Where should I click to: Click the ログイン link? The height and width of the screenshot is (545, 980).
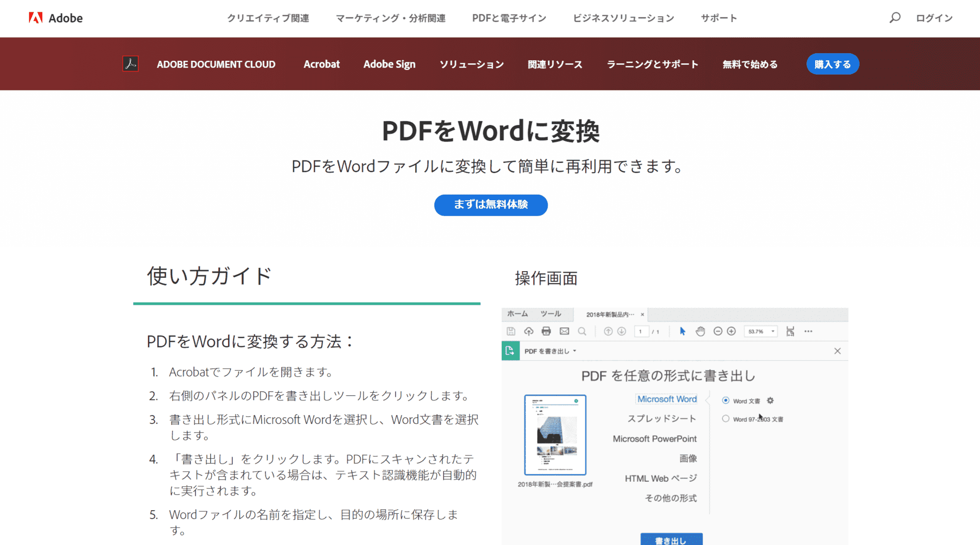point(934,18)
